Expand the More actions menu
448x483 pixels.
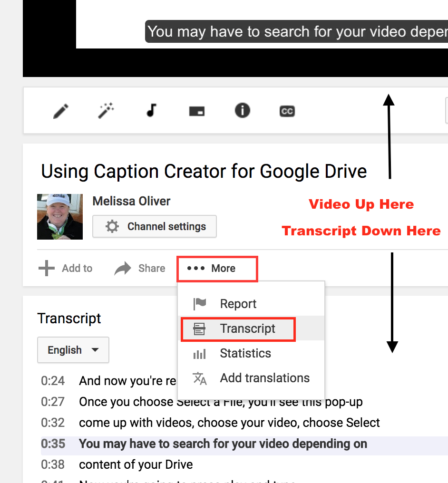coord(217,269)
